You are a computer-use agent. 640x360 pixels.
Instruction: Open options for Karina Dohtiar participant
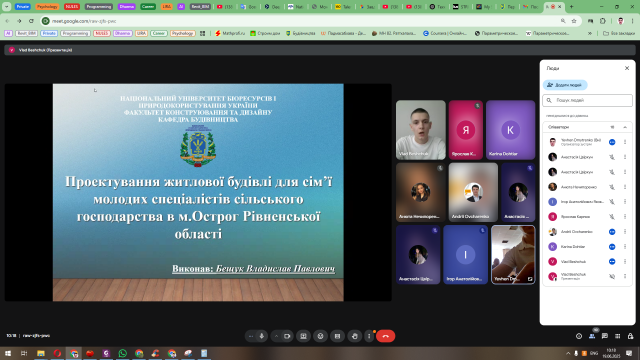coord(625,247)
